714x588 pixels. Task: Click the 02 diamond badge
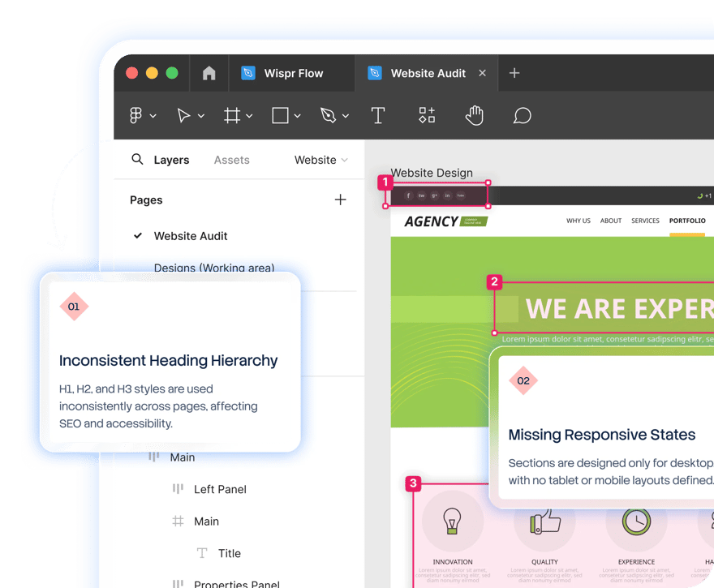click(x=523, y=380)
